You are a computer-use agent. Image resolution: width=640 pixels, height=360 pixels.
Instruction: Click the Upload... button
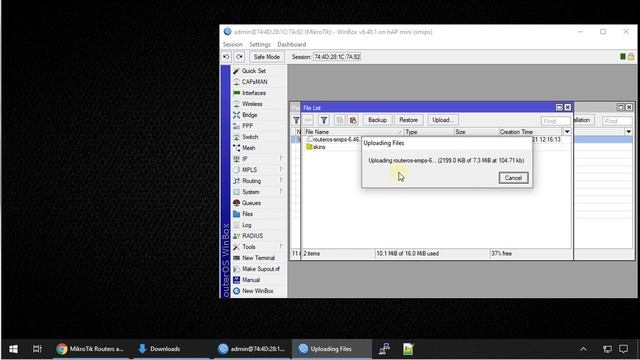pyautogui.click(x=443, y=120)
